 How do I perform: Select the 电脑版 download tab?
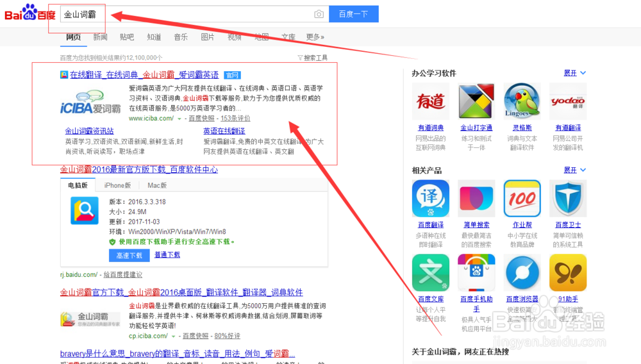78,185
